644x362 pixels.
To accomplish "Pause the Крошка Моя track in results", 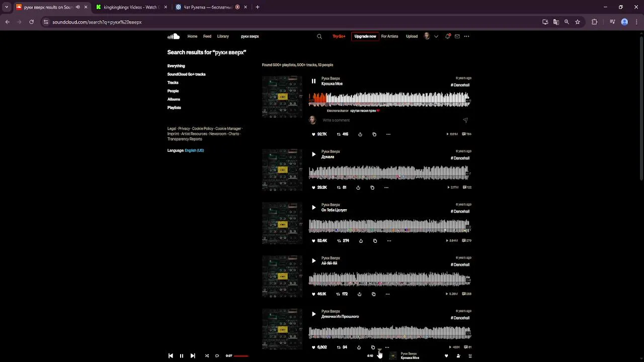I will [313, 81].
